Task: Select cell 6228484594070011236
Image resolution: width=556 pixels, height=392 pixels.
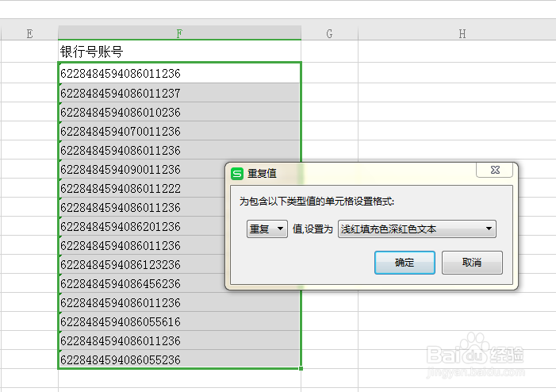Action: [179, 131]
